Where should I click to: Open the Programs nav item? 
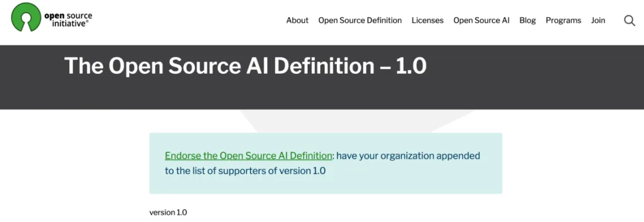(563, 20)
